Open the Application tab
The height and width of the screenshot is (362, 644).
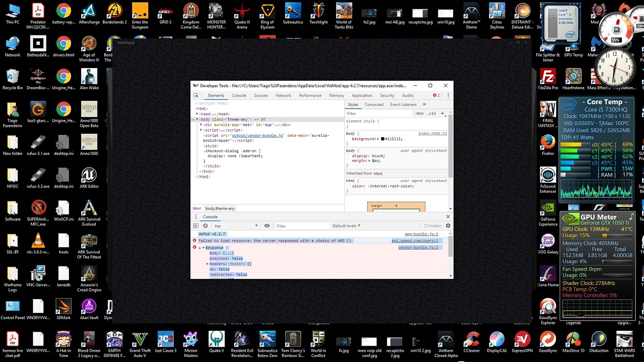[x=362, y=96]
